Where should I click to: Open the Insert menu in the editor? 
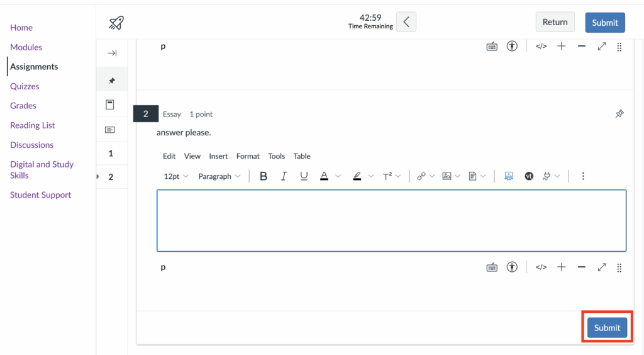(x=218, y=156)
